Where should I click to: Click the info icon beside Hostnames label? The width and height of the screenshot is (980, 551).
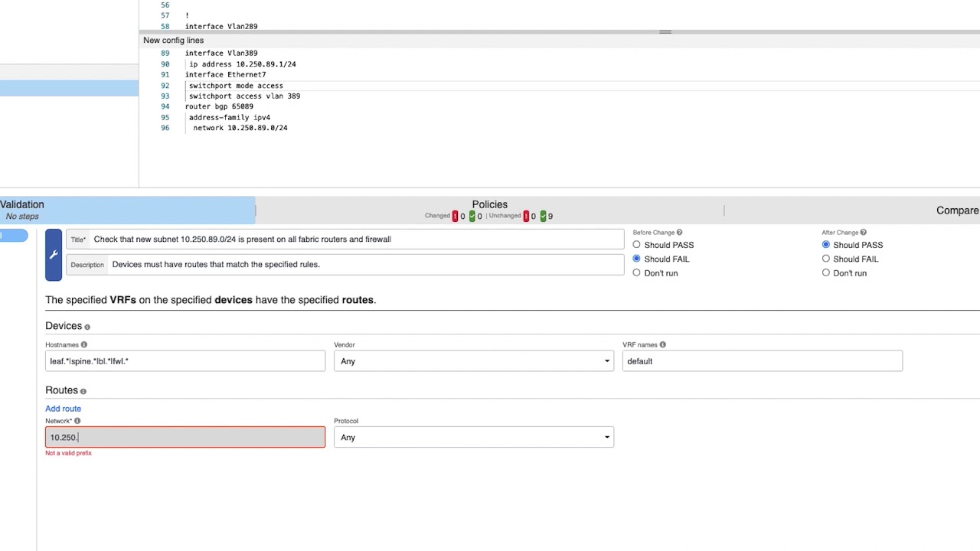click(84, 345)
